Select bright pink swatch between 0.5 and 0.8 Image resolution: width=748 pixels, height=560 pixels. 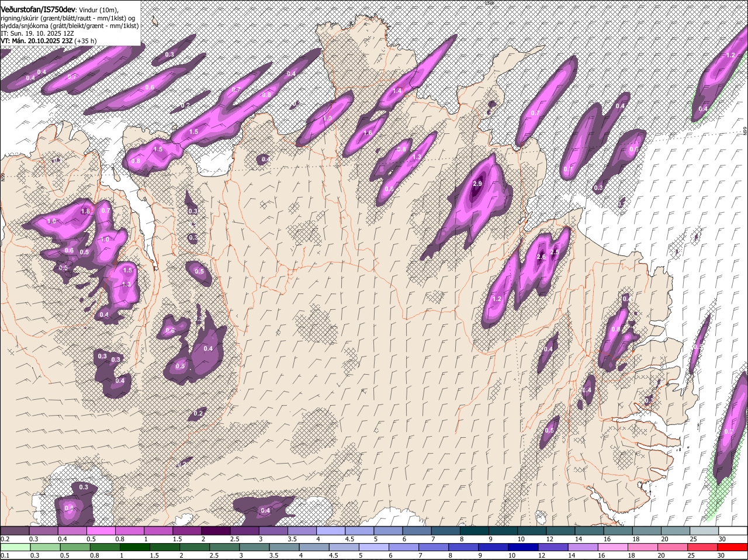coord(102,530)
